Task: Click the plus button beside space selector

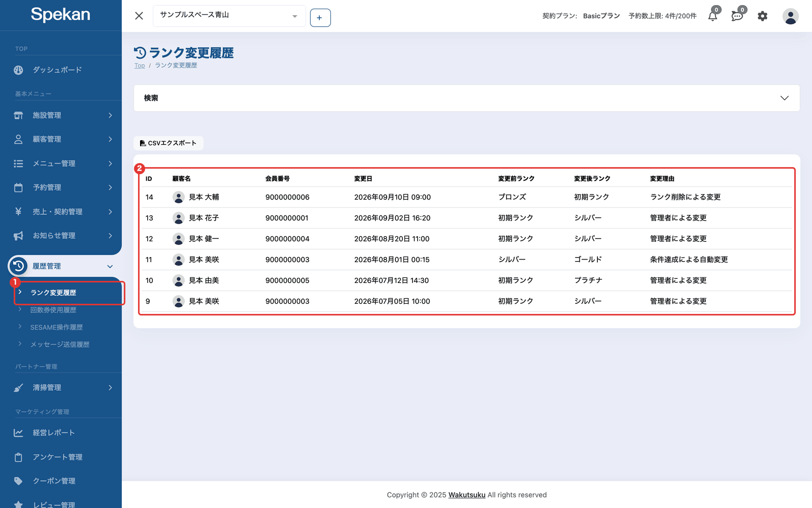Action: [320, 18]
